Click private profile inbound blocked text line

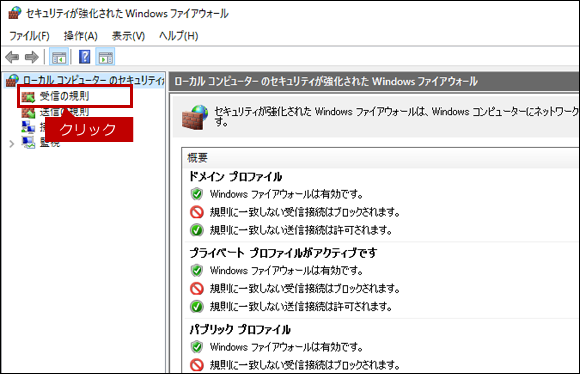tap(305, 289)
